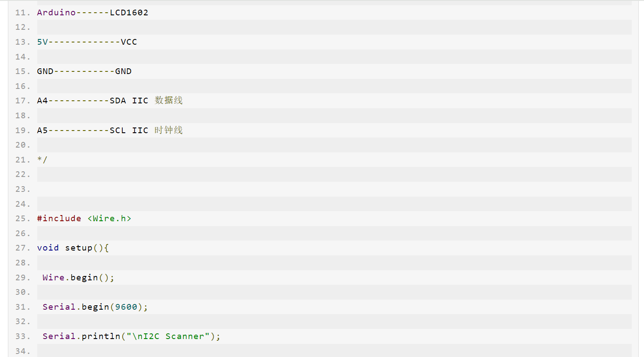Viewport: 644px width, 357px height.
Task: Click the closing comment marker on line 21
Action: click(x=42, y=160)
